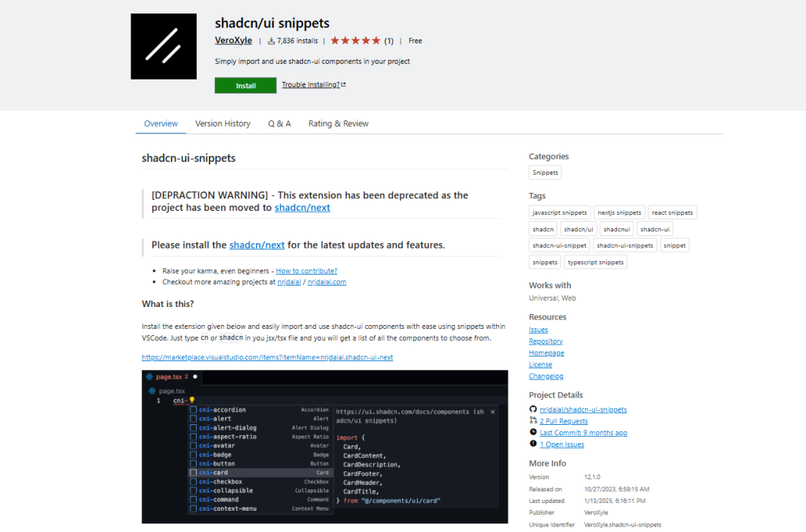Image resolution: width=806 pixels, height=532 pixels.
Task: Open the Trouble Installing link
Action: [x=310, y=85]
